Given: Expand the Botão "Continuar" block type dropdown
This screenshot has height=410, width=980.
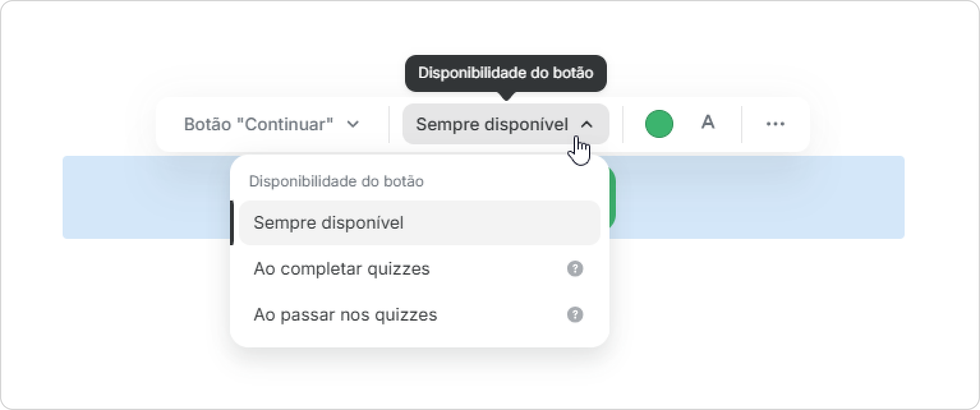Looking at the screenshot, I should click(x=272, y=124).
